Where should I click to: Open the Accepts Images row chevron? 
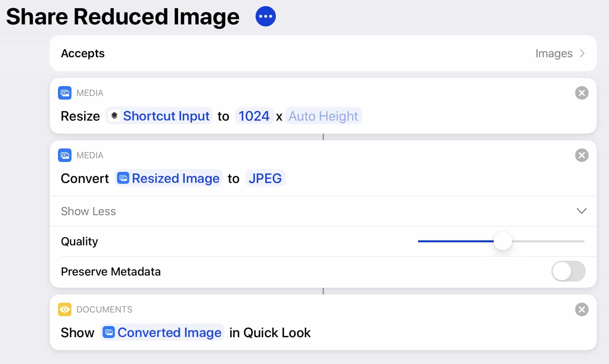coord(582,53)
